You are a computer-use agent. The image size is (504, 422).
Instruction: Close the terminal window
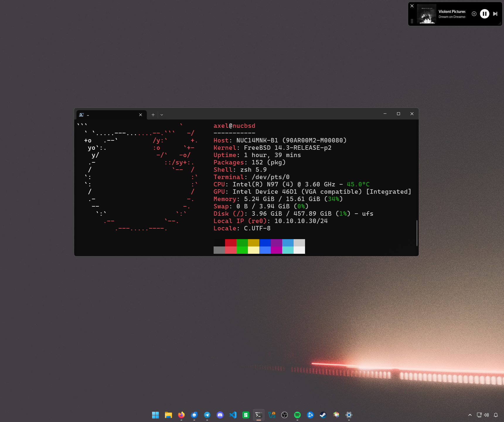(412, 114)
